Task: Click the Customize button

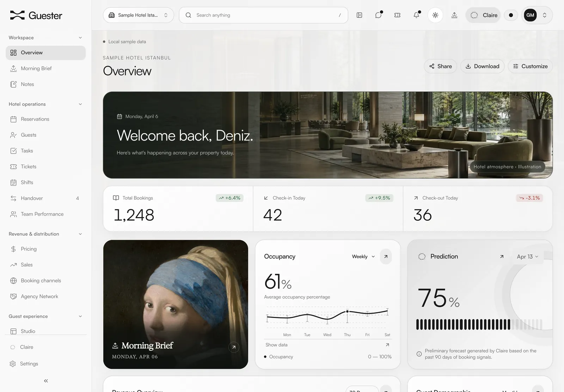Action: [x=530, y=66]
